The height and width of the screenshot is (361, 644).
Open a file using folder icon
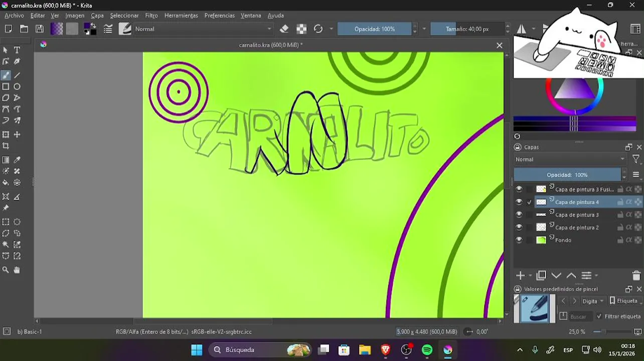24,29
